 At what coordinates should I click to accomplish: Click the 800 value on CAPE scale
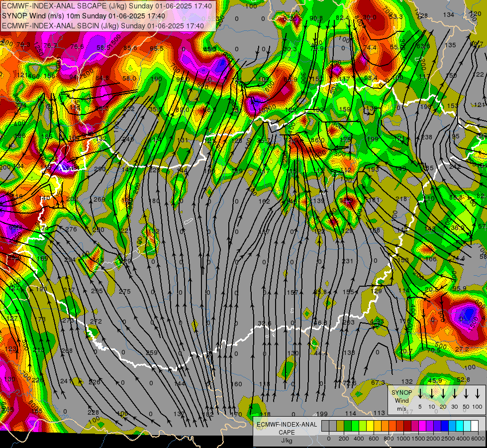(389, 439)
